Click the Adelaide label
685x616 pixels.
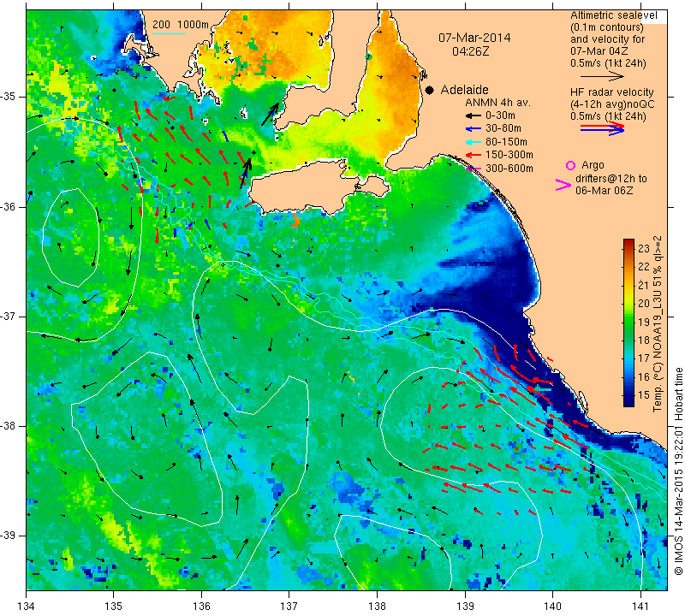[x=464, y=90]
